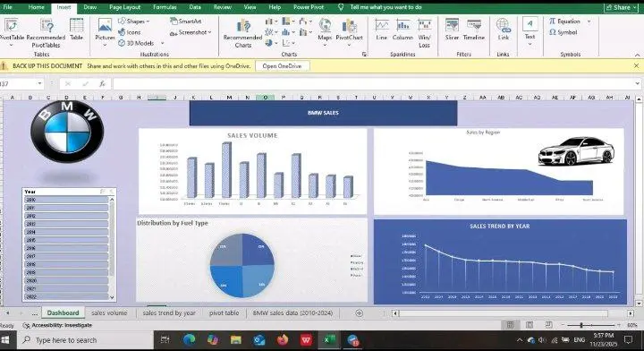This screenshot has height=351, width=644.
Task: Switch to the sales trend by year sheet
Action: [169, 312]
